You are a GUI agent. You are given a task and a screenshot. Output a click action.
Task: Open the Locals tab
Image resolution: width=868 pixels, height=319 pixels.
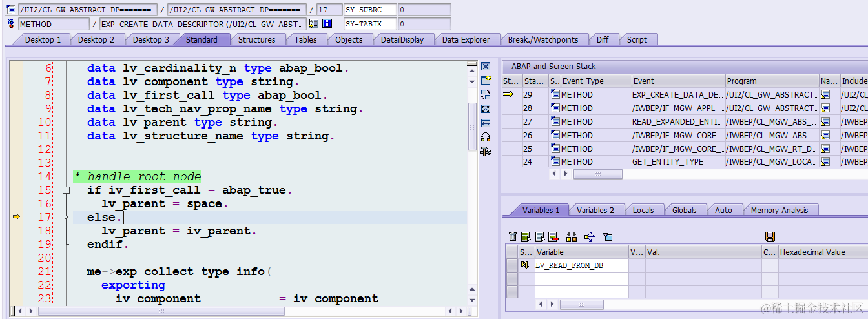pos(643,210)
